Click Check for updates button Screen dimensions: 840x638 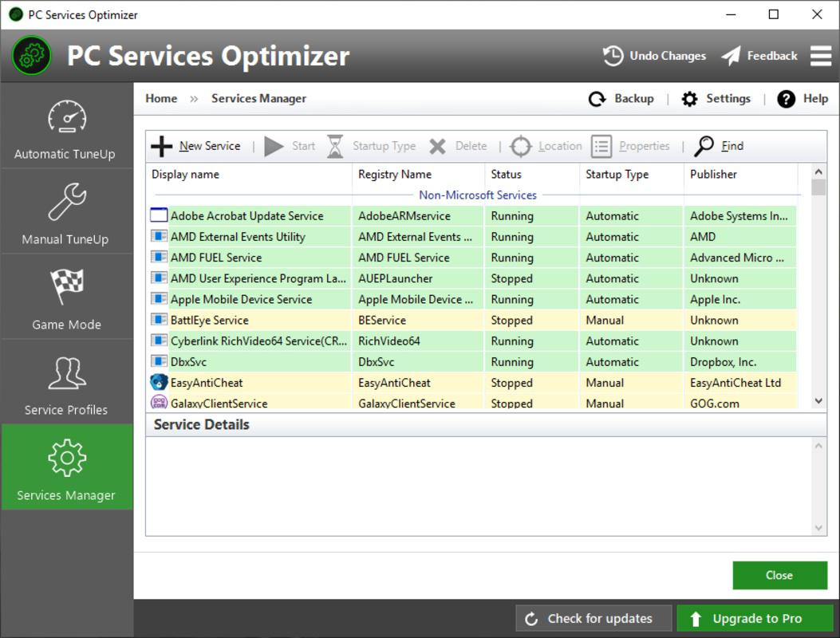tap(594, 619)
